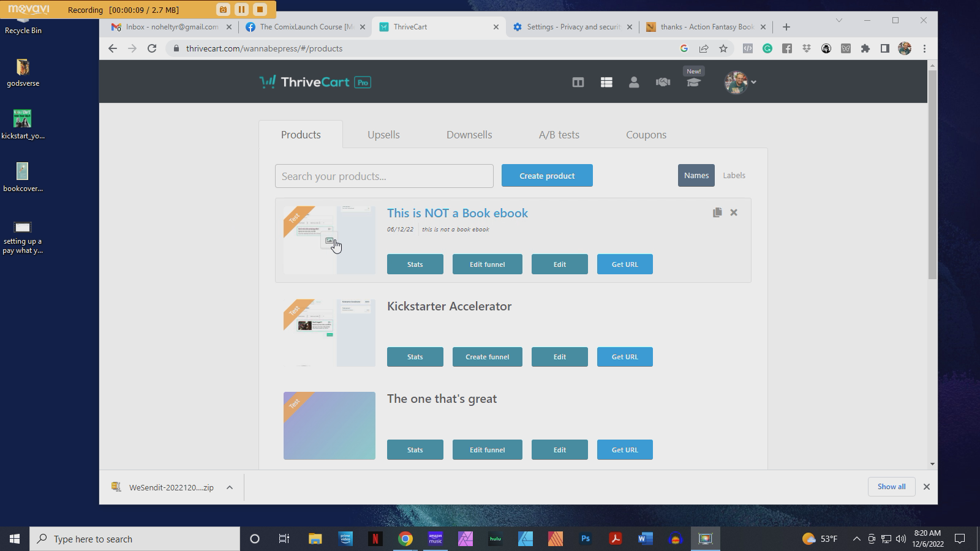Open affiliates section via handshake icon

pos(663,81)
